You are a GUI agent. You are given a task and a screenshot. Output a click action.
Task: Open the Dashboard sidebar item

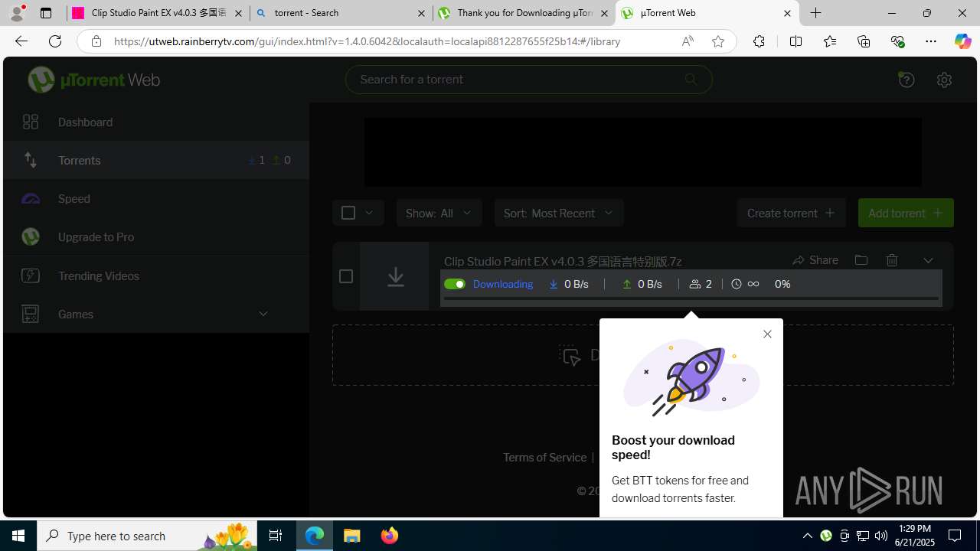click(x=156, y=122)
